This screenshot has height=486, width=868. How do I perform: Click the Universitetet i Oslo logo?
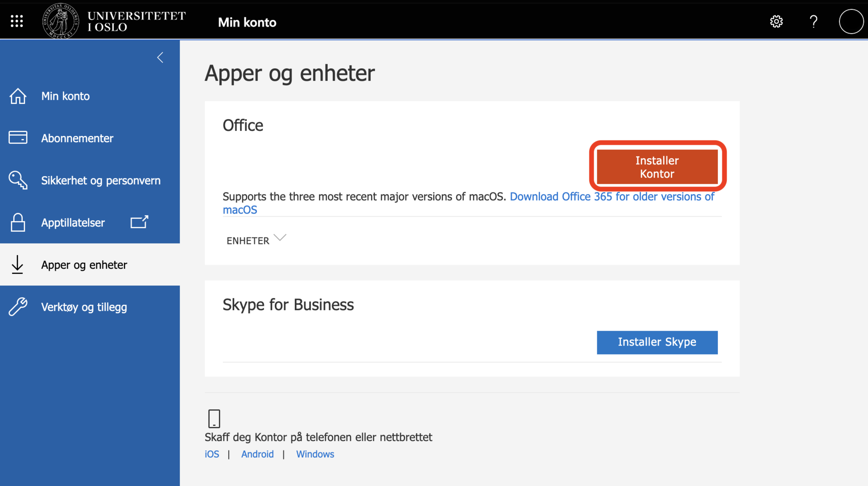[114, 21]
